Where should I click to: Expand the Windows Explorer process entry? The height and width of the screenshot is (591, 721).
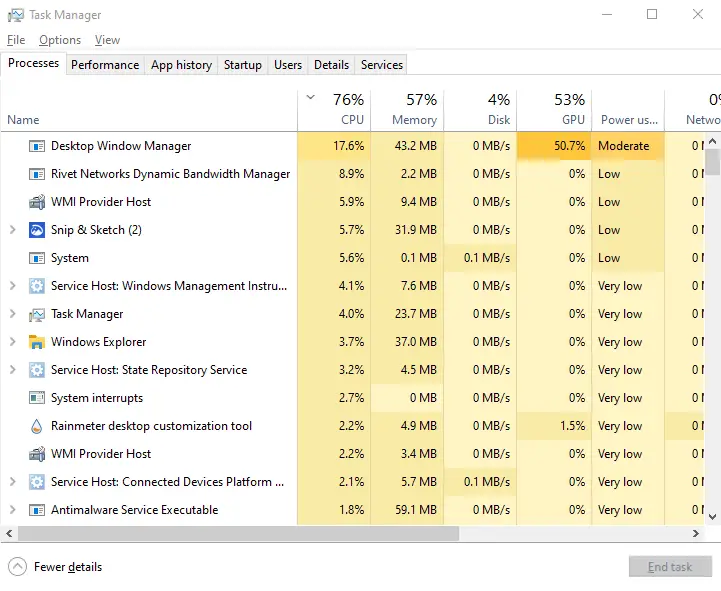click(x=13, y=342)
